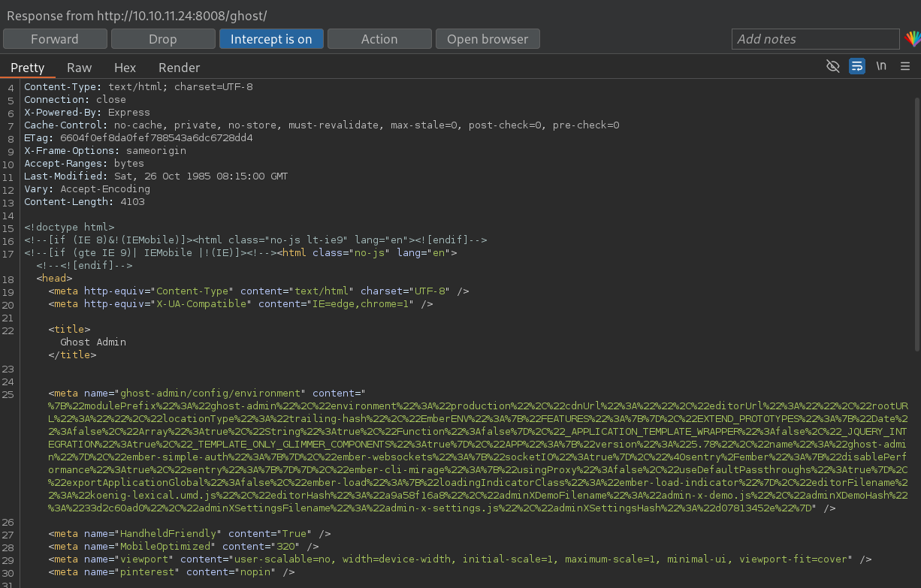Toggle the hide-formatting crossed-eye icon

coord(832,67)
